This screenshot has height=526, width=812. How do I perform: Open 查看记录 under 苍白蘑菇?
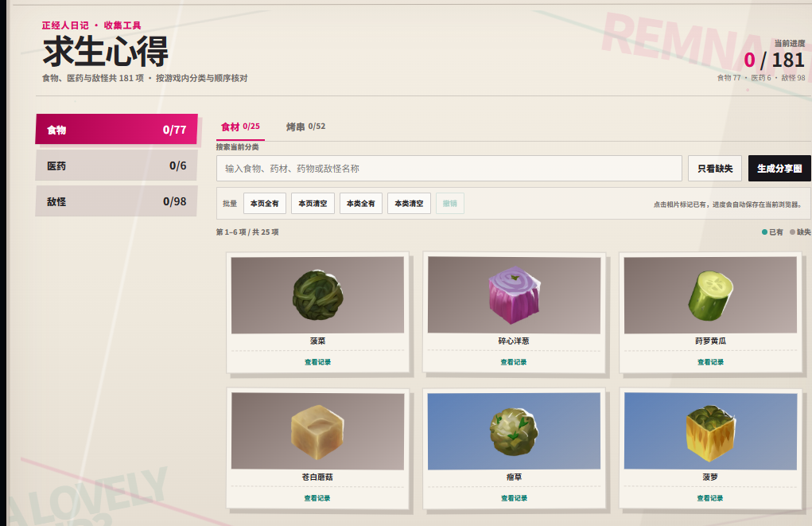click(x=317, y=498)
